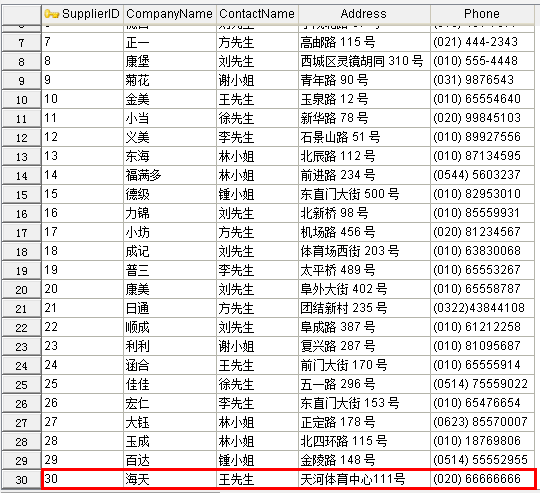Click the SupplierID cell with value 21
Image resolution: width=540 pixels, height=493 pixels.
pos(82,308)
